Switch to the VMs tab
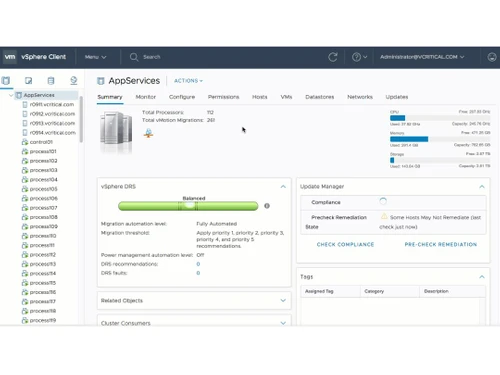500x375 pixels. [286, 97]
